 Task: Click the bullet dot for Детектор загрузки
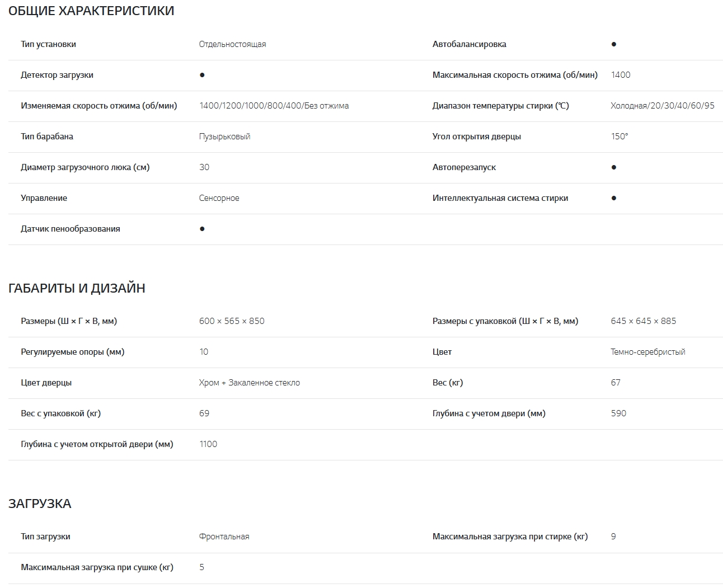coord(202,75)
